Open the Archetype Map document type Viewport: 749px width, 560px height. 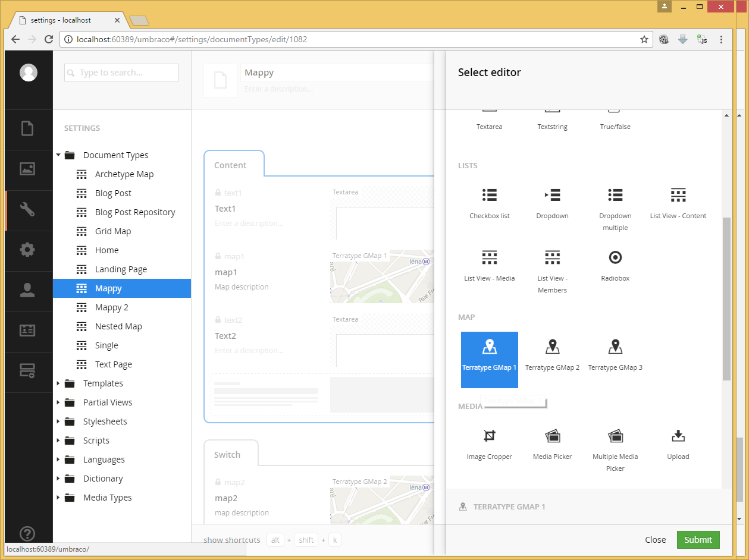pyautogui.click(x=124, y=174)
